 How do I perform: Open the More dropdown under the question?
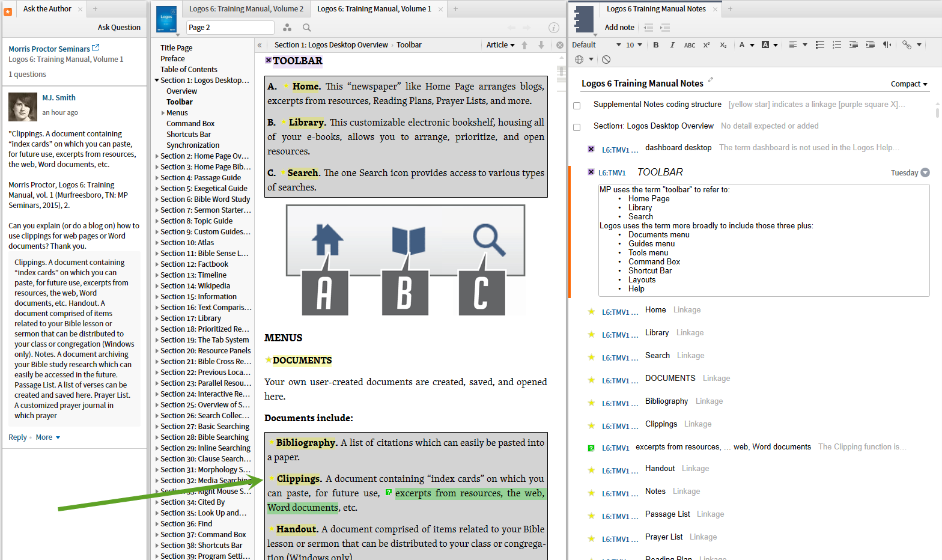pos(48,437)
